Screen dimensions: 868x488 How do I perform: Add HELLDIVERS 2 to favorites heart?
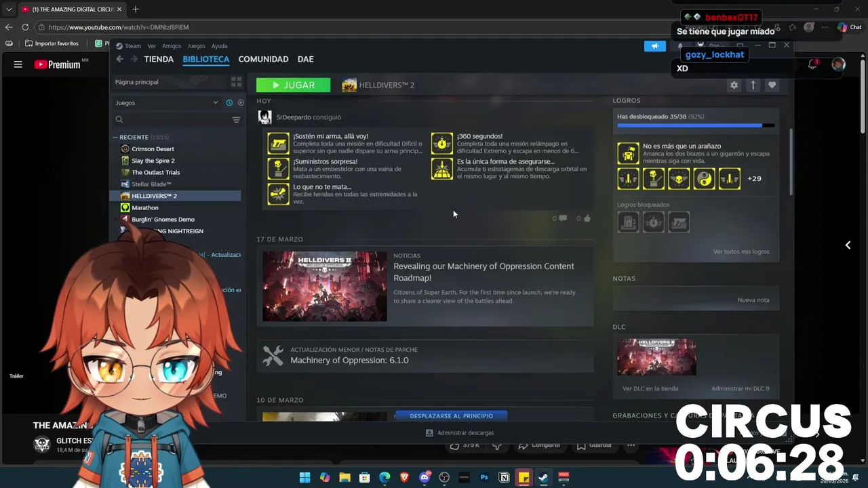tap(772, 85)
